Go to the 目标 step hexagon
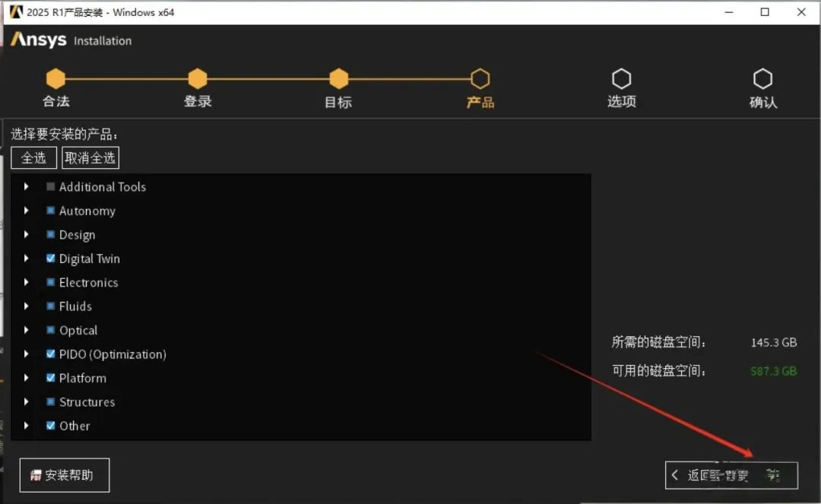The height and width of the screenshot is (504, 821). click(x=339, y=79)
